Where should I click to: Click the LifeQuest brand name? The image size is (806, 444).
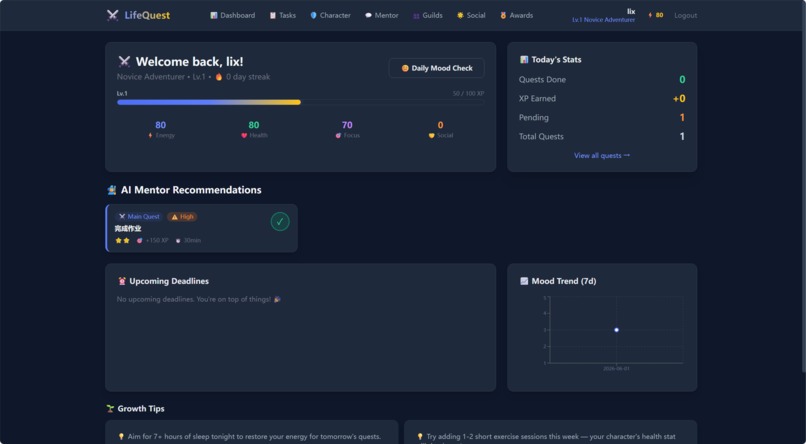147,15
